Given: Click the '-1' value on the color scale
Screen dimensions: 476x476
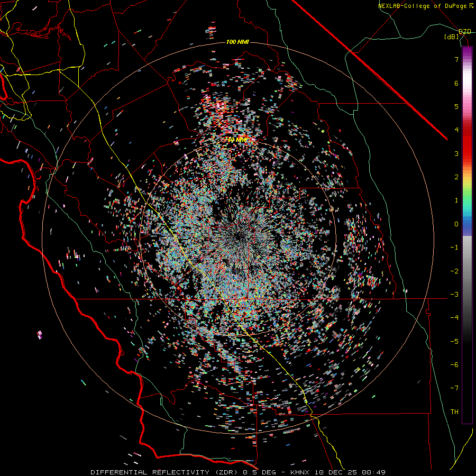Looking at the screenshot, I should [x=454, y=248].
